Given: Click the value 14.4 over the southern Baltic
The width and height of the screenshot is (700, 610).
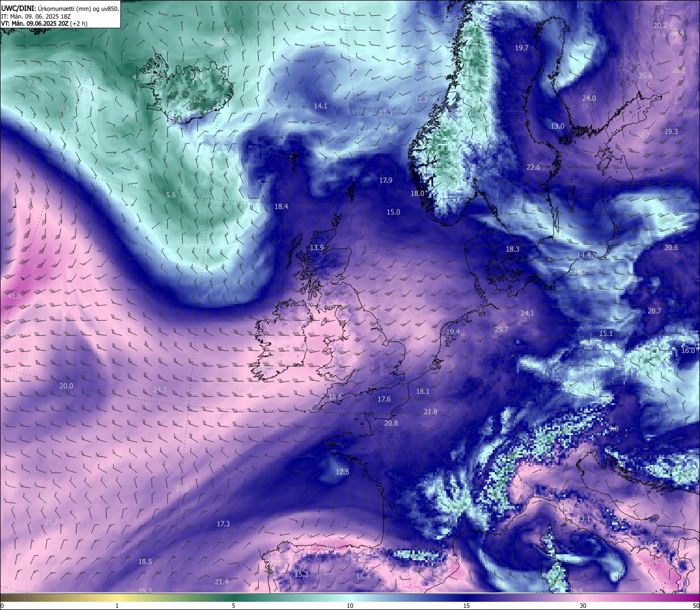Looking at the screenshot, I should tap(584, 255).
